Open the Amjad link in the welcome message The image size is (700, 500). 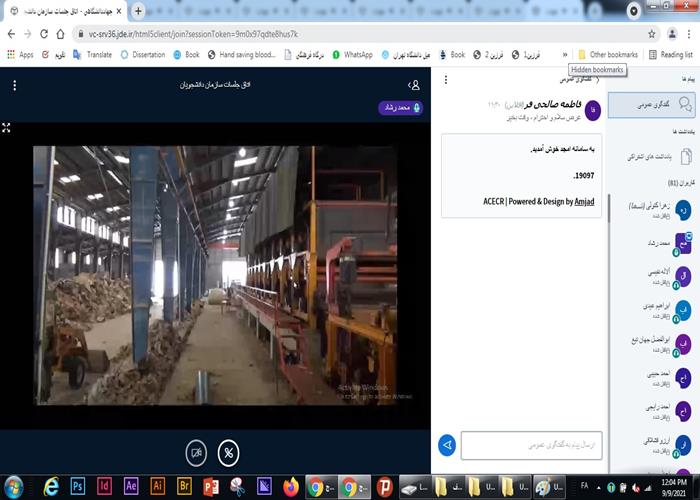point(584,201)
